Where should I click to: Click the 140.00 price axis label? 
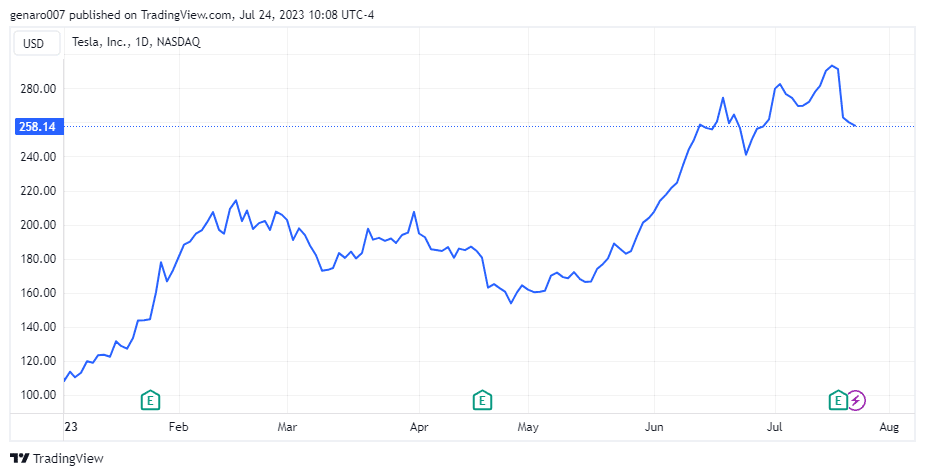39,327
